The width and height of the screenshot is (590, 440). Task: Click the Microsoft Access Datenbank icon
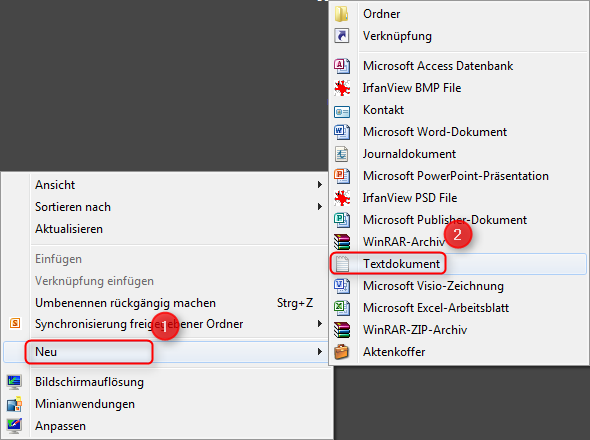342,66
